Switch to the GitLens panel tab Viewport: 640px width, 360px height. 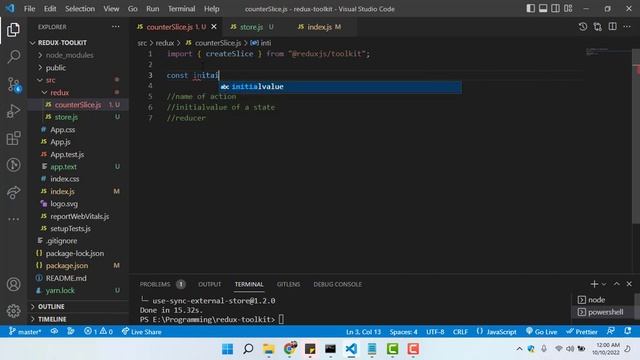tap(288, 284)
